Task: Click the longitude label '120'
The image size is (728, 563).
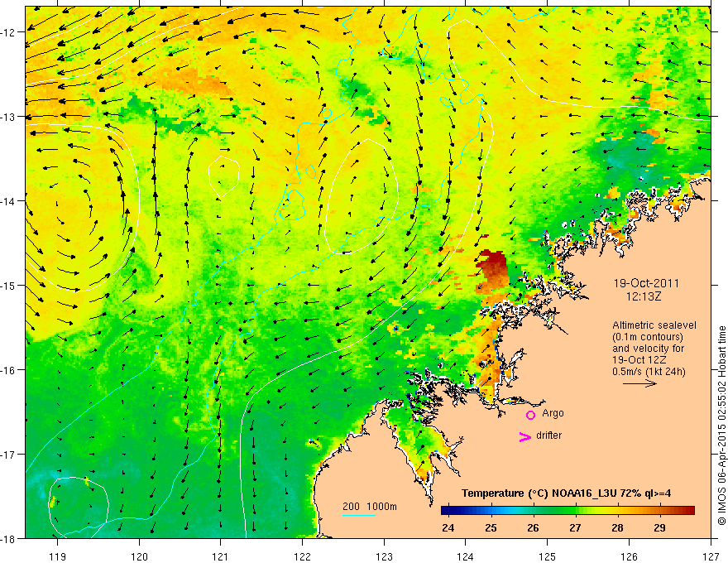Action: click(139, 556)
